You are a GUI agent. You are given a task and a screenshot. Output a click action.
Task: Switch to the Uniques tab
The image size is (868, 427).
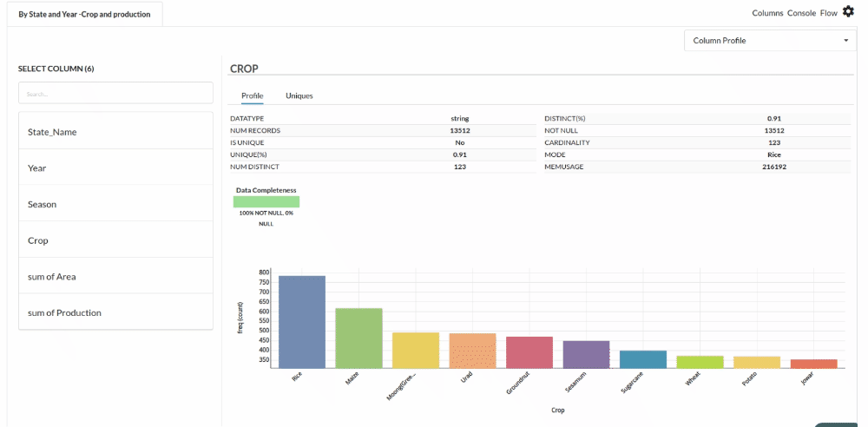pos(299,95)
